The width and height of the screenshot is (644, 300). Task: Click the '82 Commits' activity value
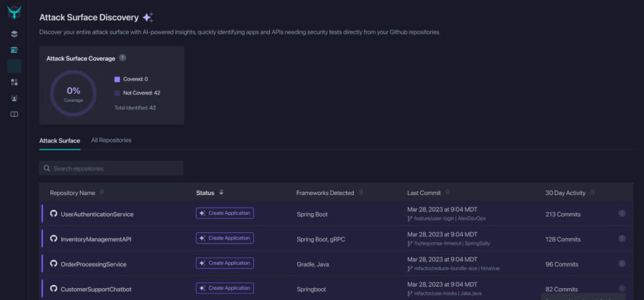[561, 289]
